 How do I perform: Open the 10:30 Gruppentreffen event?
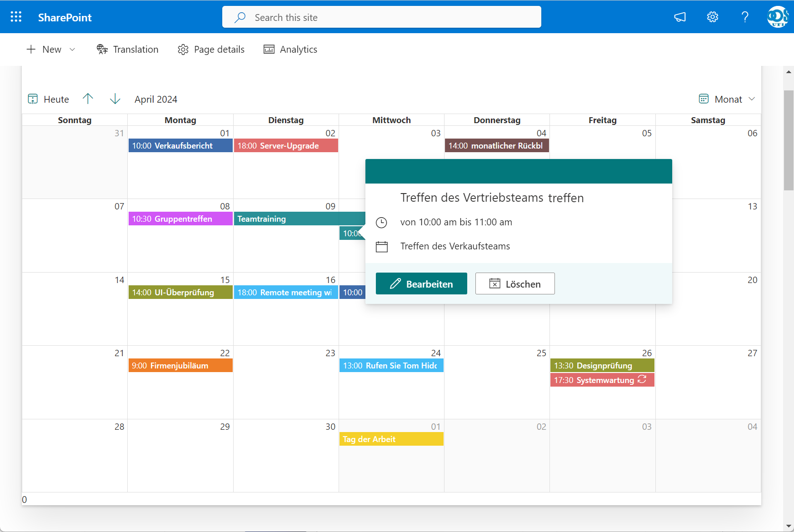tap(180, 219)
